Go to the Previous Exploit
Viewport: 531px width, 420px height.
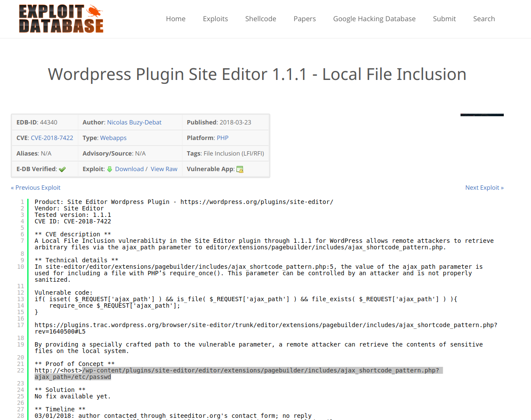35,188
